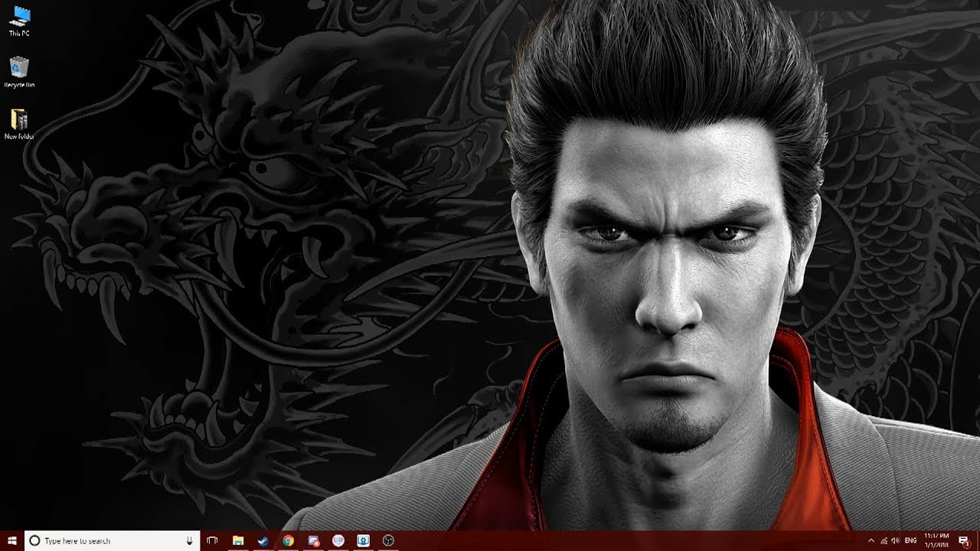Launch Steam from the taskbar

coord(263,540)
